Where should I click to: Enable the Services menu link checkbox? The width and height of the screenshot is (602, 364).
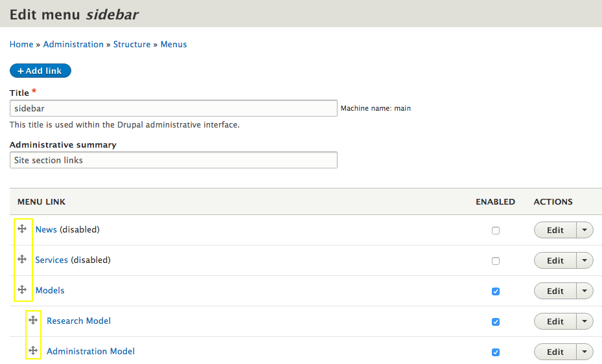tap(496, 261)
